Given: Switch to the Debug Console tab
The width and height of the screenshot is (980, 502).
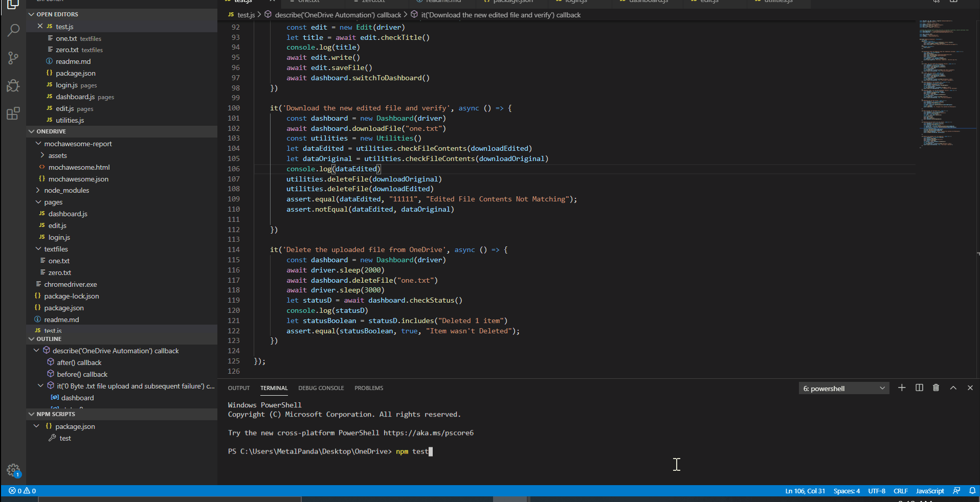Looking at the screenshot, I should click(321, 388).
